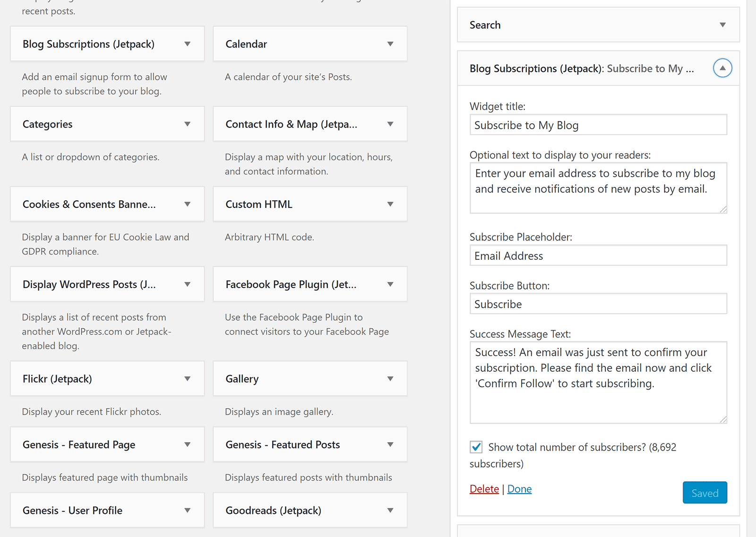Viewport: 756px width, 537px height.
Task: Expand the Facebook Page Plugin widget arrow
Action: [x=390, y=284]
